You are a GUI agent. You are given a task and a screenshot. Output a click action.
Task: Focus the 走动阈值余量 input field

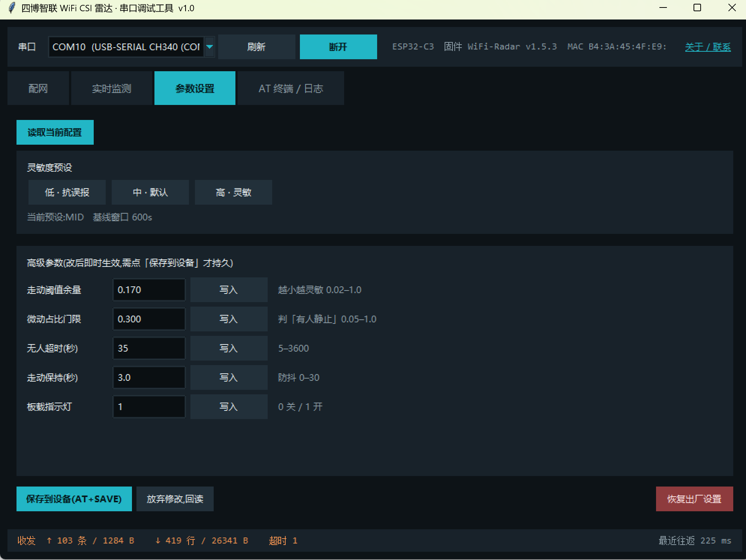(x=149, y=290)
